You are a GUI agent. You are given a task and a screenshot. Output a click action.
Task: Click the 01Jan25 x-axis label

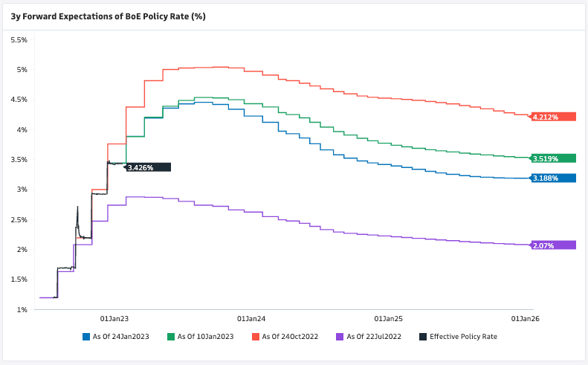coord(388,317)
